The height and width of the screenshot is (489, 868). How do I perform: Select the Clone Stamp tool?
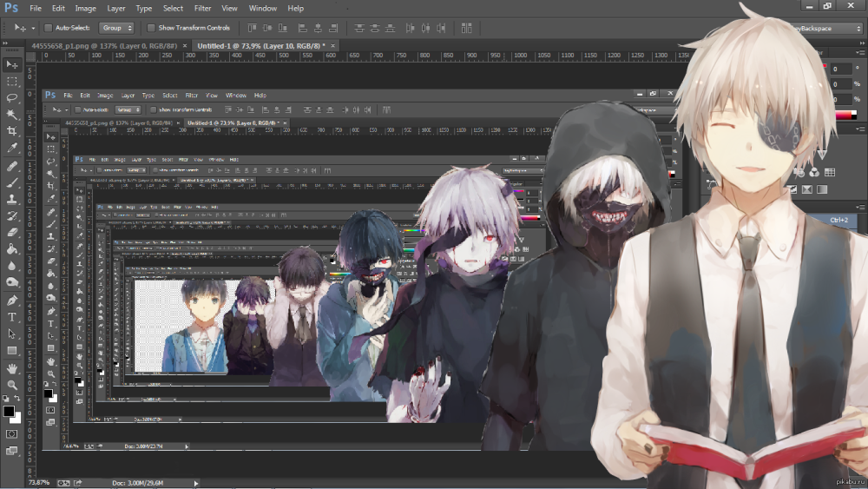click(x=11, y=200)
